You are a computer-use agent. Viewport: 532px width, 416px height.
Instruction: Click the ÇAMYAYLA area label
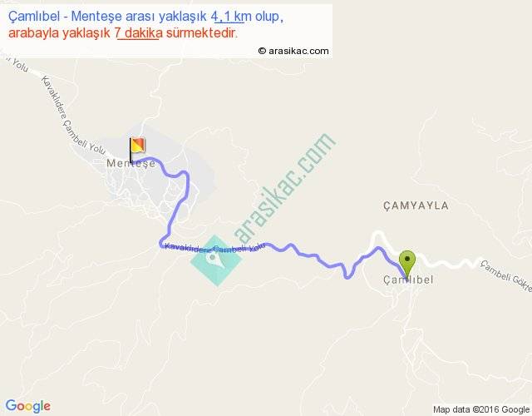416,206
